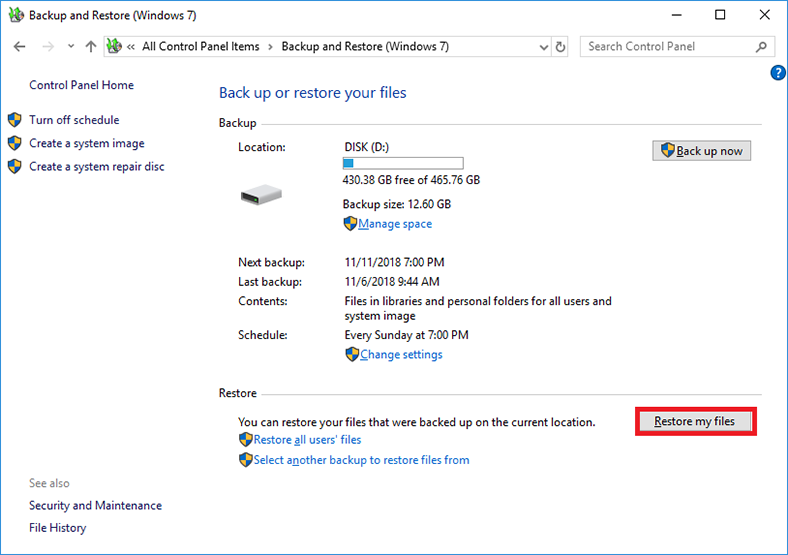Click the next backup date '11/11/2018 7:00 PM'

pyautogui.click(x=395, y=262)
